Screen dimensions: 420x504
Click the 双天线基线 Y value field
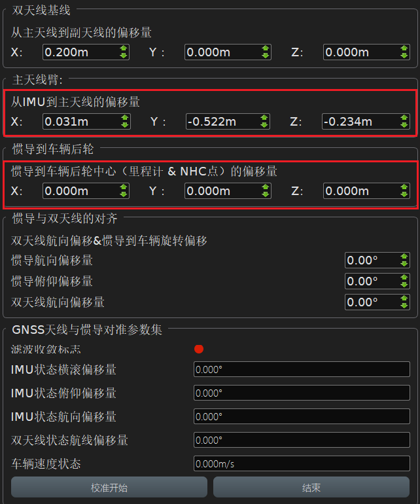point(228,52)
